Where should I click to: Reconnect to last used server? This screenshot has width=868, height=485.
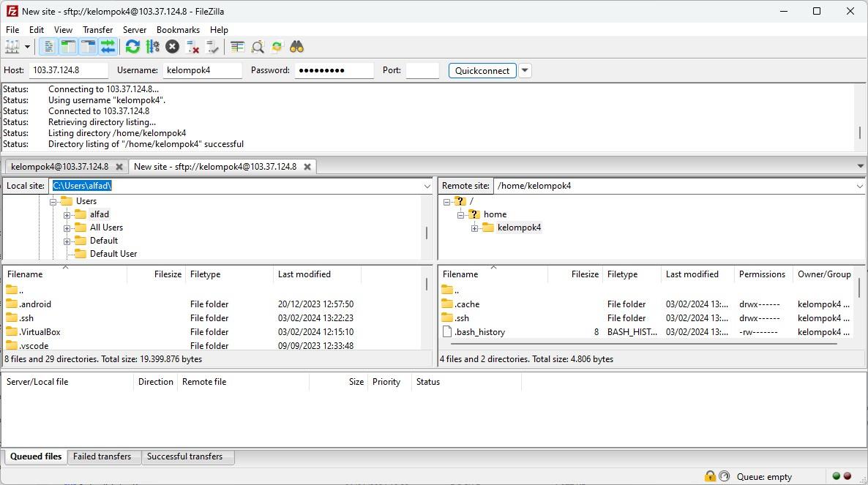click(212, 47)
